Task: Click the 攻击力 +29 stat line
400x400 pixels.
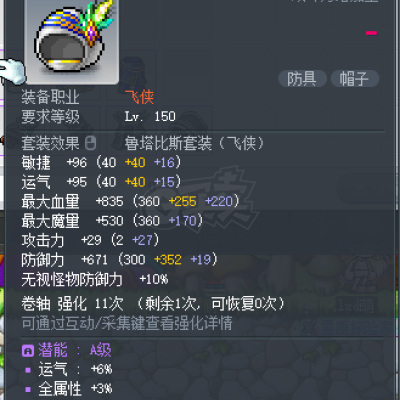Action: tap(90, 240)
